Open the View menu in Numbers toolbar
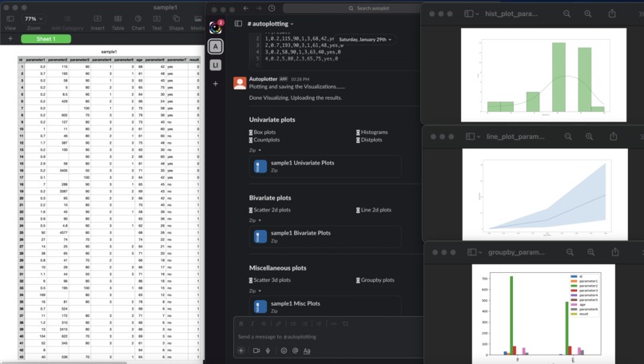 [x=10, y=23]
